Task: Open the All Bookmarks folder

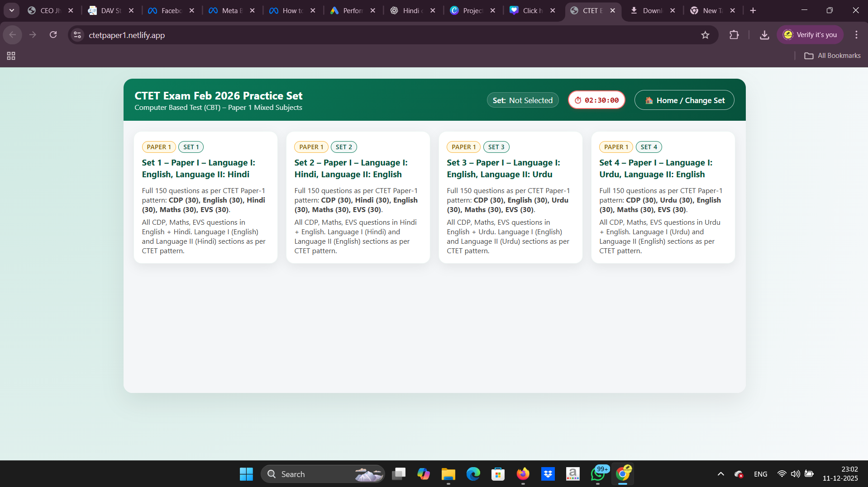Action: click(832, 56)
